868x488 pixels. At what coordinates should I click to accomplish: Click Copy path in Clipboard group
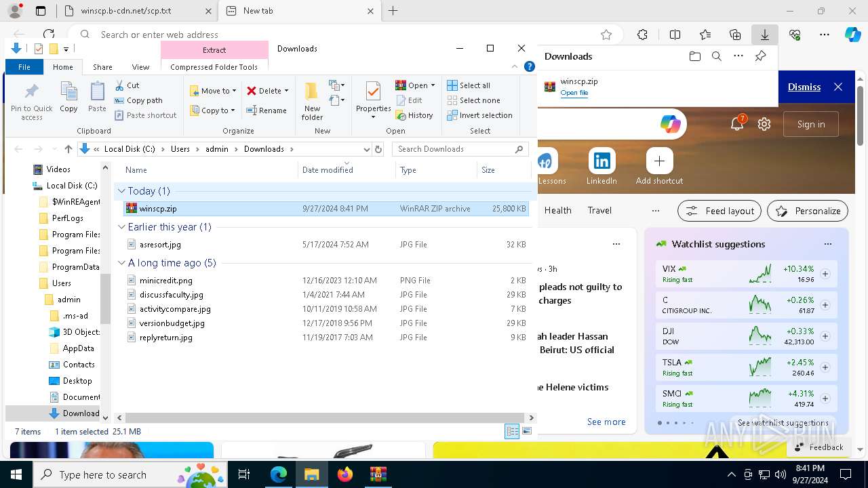[138, 100]
